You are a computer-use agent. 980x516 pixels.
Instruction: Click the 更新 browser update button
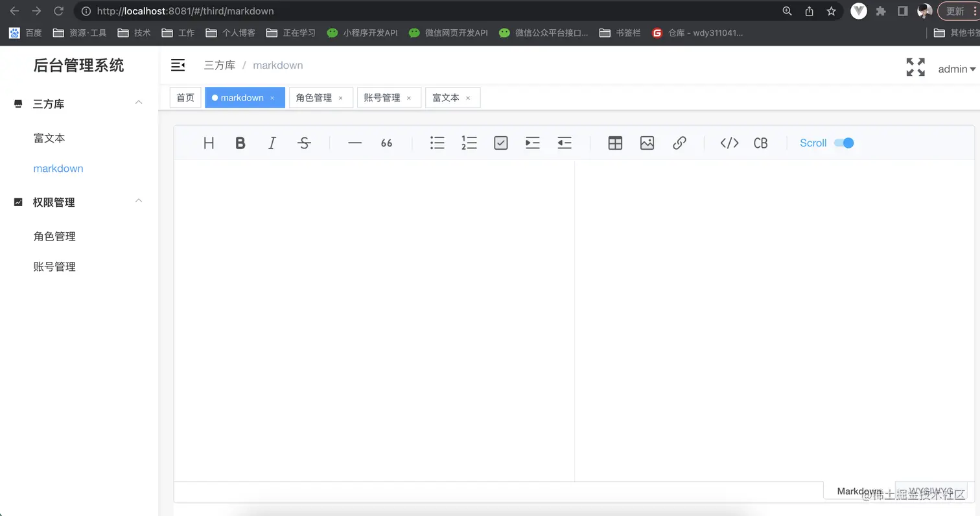[958, 11]
